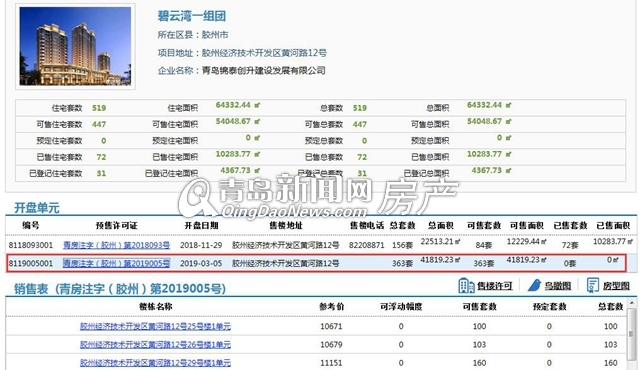Image resolution: width=640 pixels, height=370 pixels.
Task: Click the 22513.21㎡ total area cell
Action: (x=440, y=241)
